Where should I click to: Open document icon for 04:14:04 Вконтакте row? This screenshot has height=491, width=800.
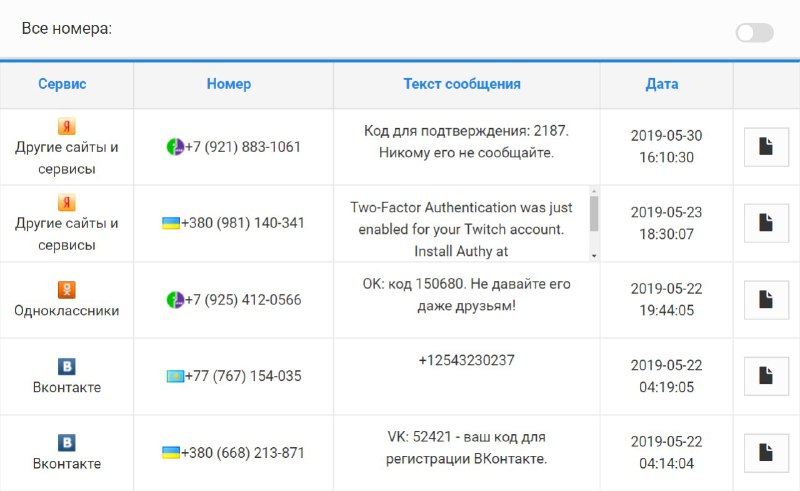click(766, 453)
